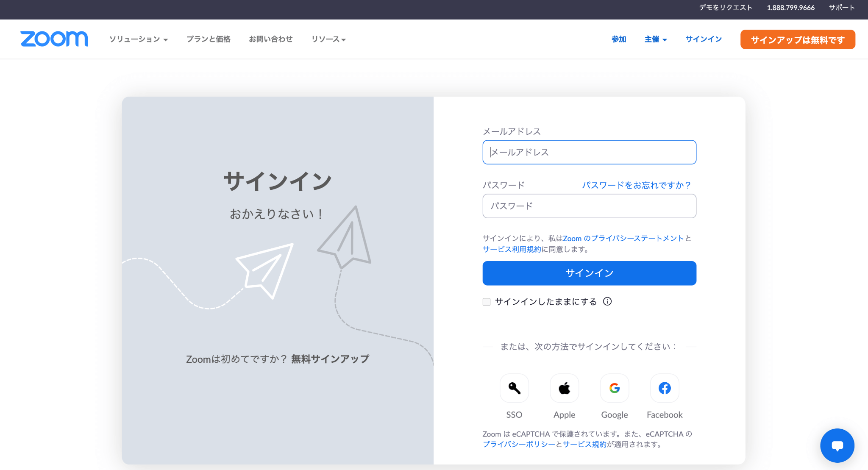The width and height of the screenshot is (868, 470).
Task: Click サポート in the top bar
Action: tap(842, 8)
